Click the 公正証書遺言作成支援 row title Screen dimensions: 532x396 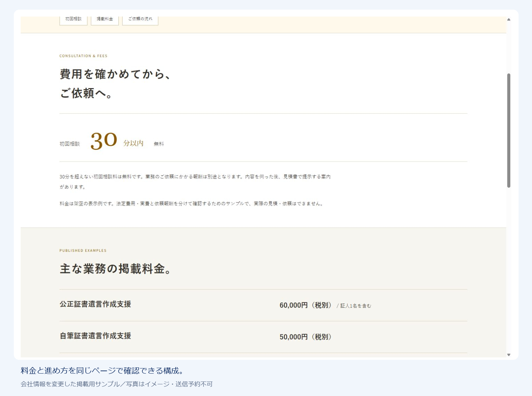[x=95, y=304]
